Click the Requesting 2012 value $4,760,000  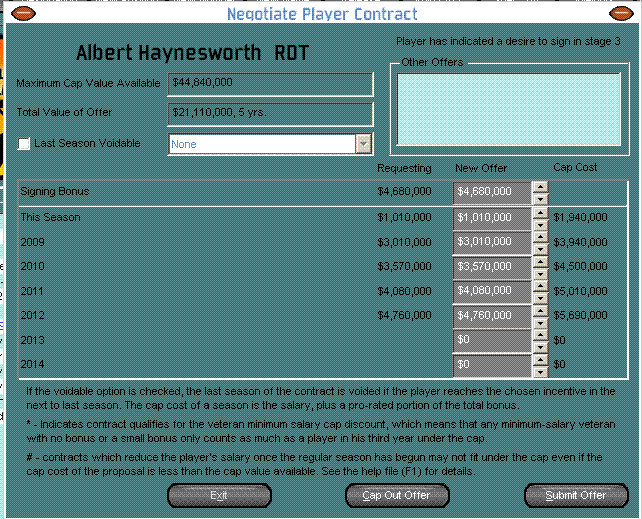[404, 315]
